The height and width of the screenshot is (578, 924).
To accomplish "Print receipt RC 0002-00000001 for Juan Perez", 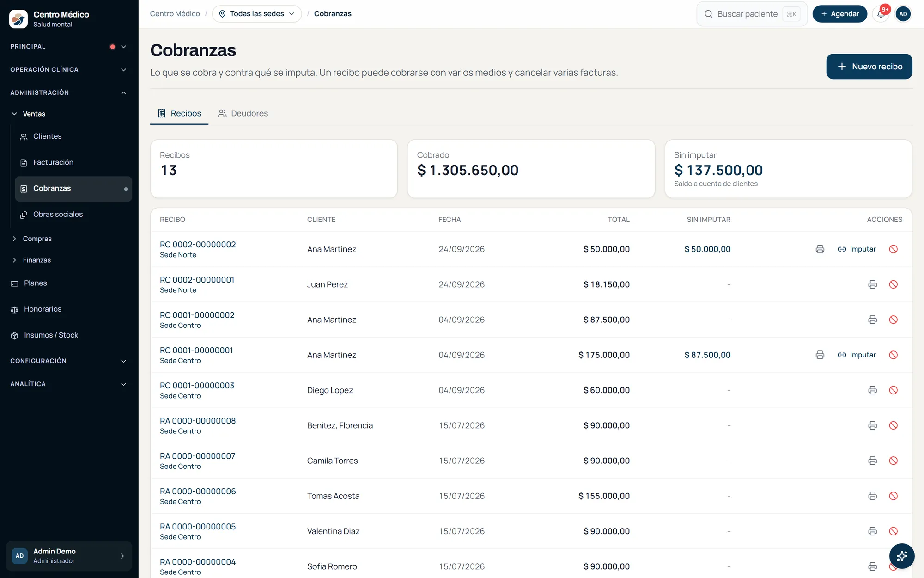I will pyautogui.click(x=872, y=284).
